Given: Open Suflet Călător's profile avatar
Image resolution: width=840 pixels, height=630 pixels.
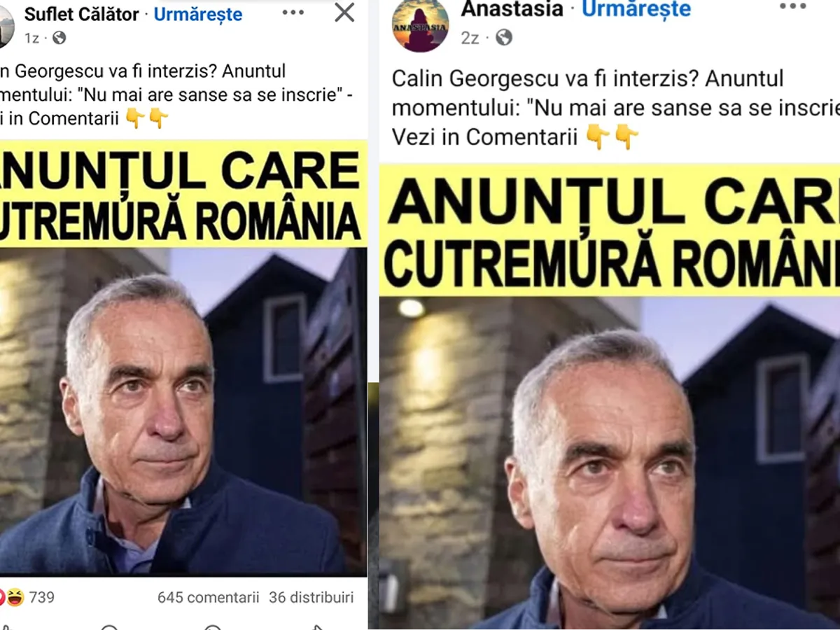Looking at the screenshot, I should tap(6, 27).
